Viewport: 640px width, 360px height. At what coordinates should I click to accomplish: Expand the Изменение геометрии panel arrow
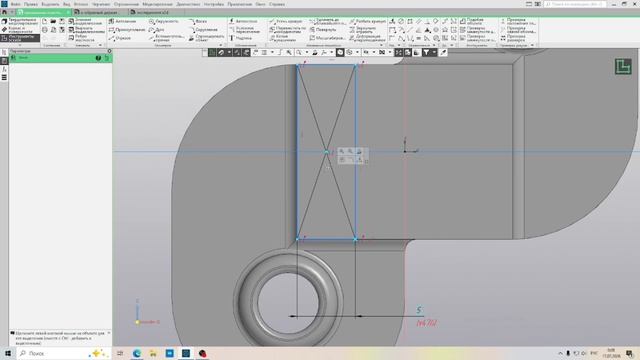(x=382, y=45)
